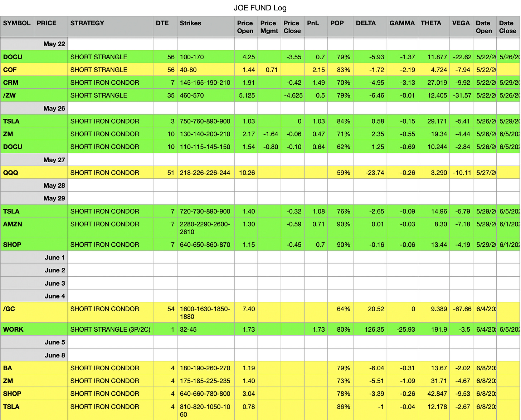521x420 pixels.
Task: Click the theta value 42.847
Action: 437,394
